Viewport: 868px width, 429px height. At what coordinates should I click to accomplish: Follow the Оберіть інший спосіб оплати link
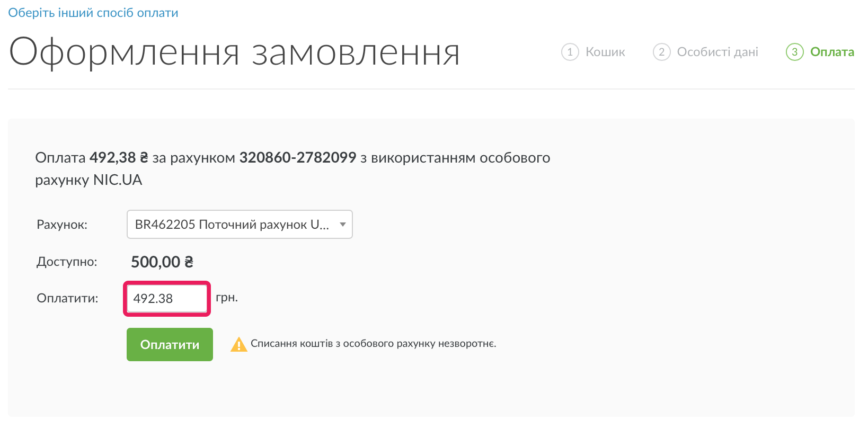point(93,13)
